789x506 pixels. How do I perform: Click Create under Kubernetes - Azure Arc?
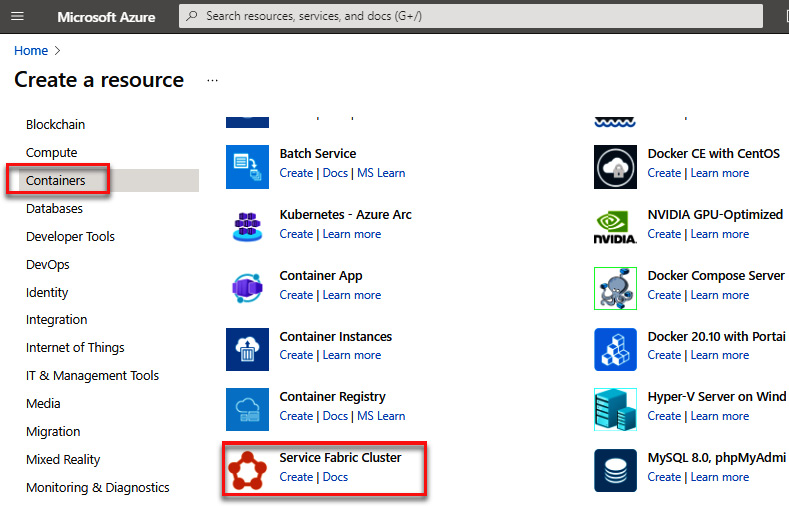[296, 234]
